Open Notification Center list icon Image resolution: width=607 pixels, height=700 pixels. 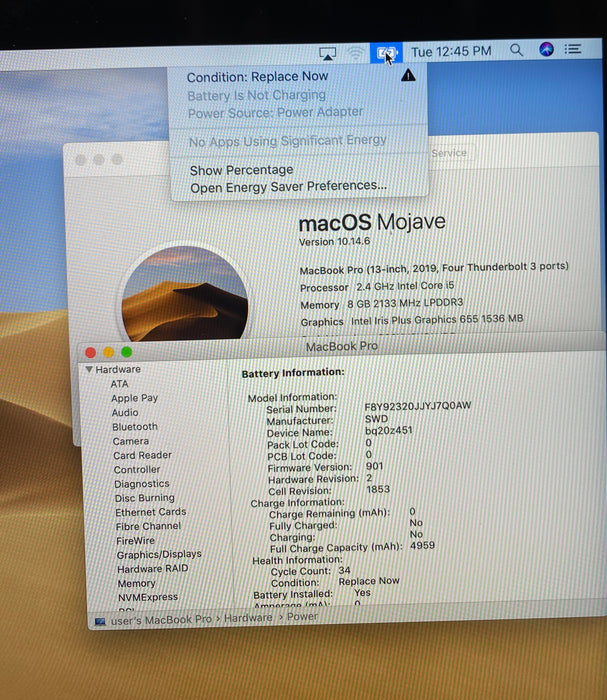[x=573, y=49]
